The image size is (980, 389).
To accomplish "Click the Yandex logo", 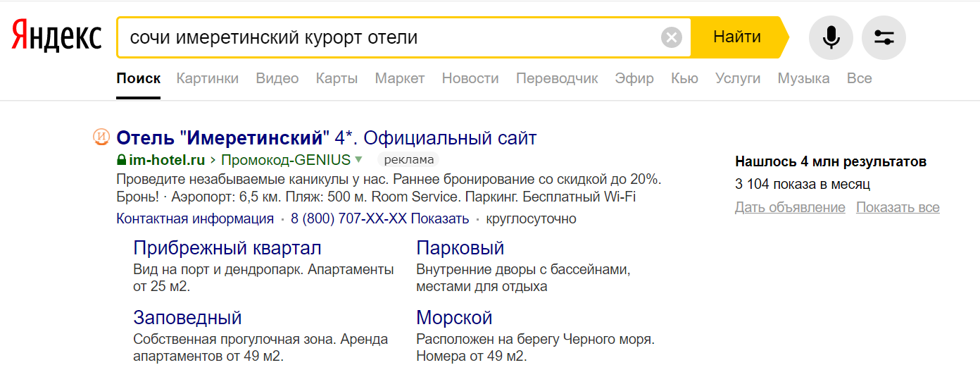I will [56, 37].
